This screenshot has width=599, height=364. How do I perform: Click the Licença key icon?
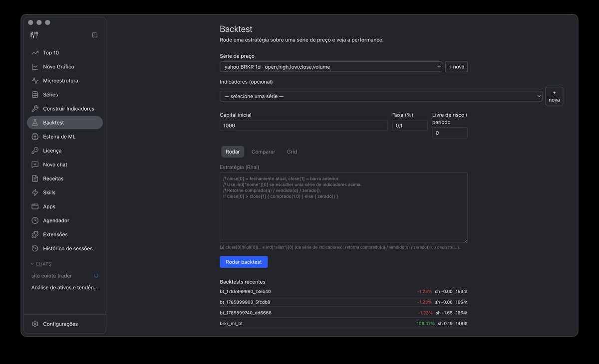pyautogui.click(x=35, y=151)
